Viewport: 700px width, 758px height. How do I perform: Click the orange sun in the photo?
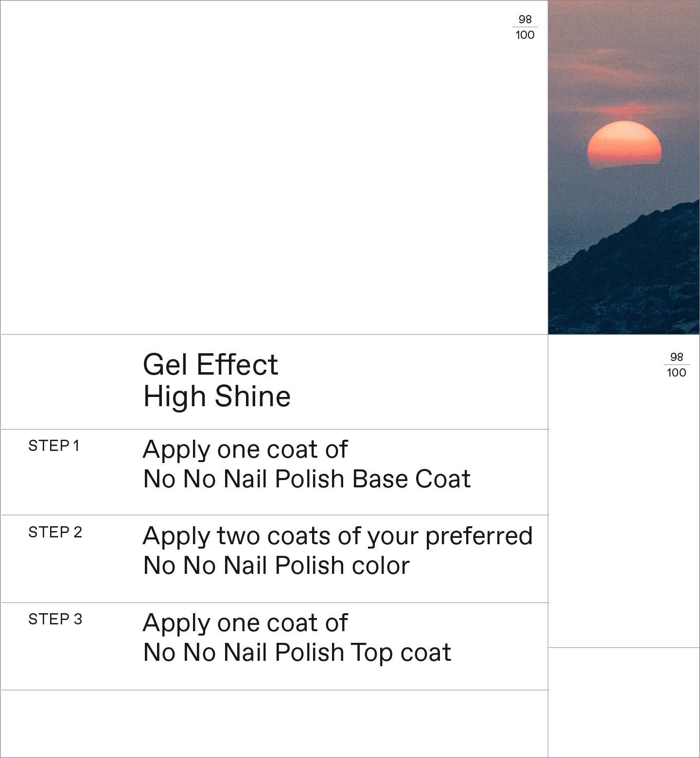[x=624, y=144]
